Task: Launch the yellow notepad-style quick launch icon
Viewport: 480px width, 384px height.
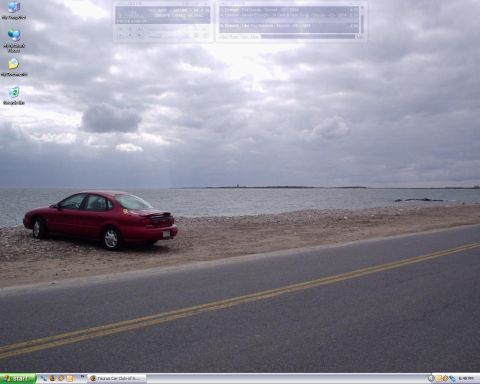Action: pos(70,378)
